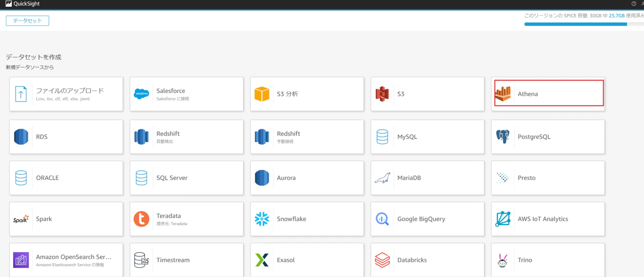644x277 pixels.
Task: Select the Redshift 自動検出 icon
Action: coord(141,137)
